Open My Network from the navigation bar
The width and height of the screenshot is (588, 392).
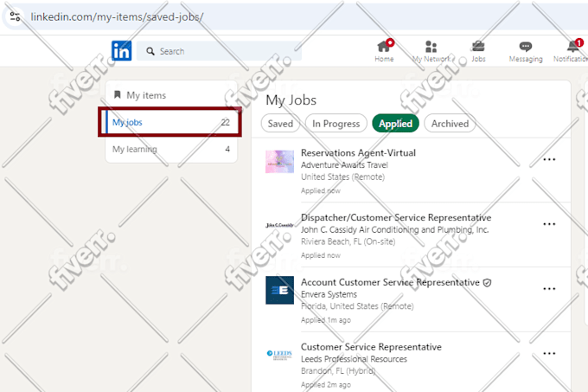point(431,51)
